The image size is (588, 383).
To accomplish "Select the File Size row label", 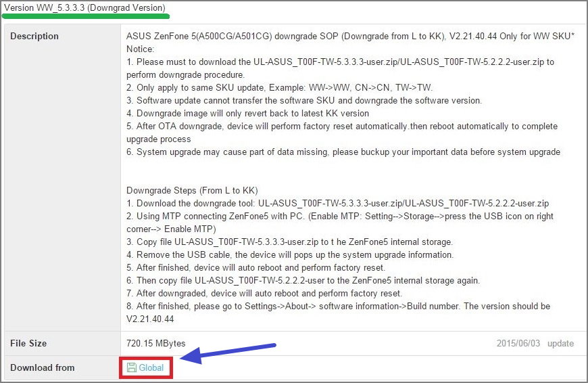I will [x=28, y=343].
